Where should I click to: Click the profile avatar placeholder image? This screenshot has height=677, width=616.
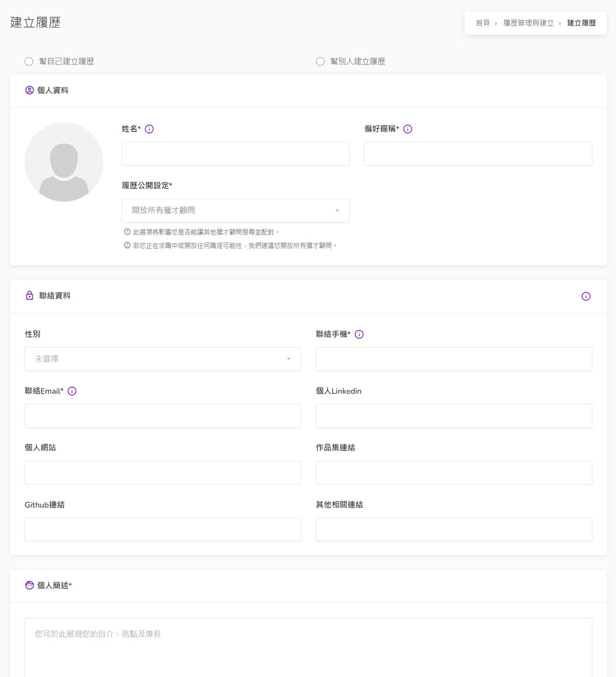[64, 162]
